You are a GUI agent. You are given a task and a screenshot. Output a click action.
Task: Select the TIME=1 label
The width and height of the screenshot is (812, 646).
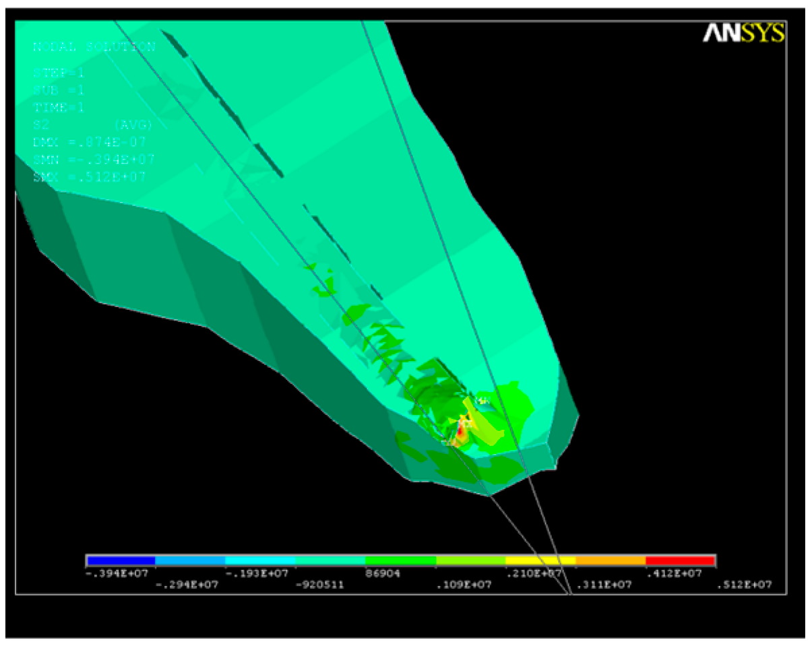tap(59, 107)
